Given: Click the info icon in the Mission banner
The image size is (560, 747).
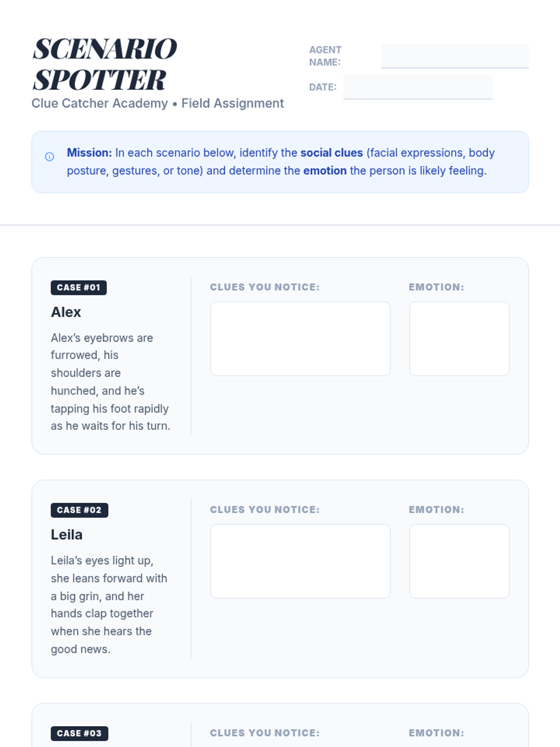Looking at the screenshot, I should [x=49, y=157].
